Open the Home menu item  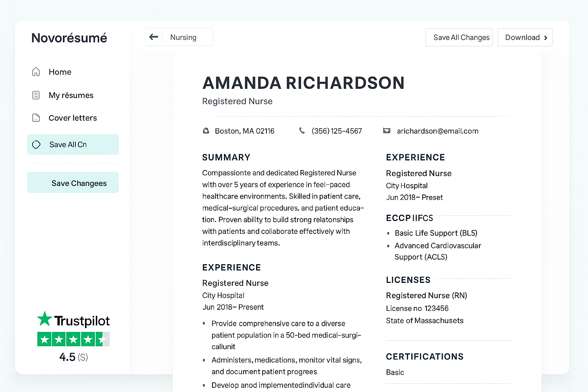coord(60,72)
